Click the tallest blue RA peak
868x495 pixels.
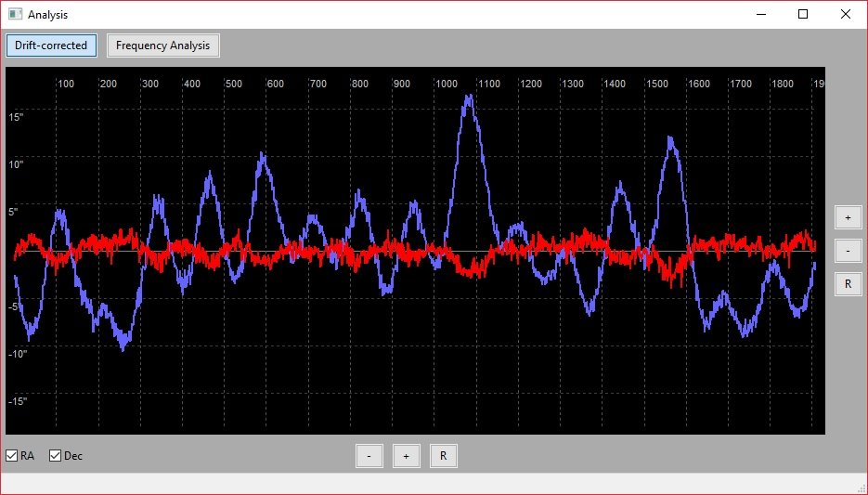(x=469, y=98)
